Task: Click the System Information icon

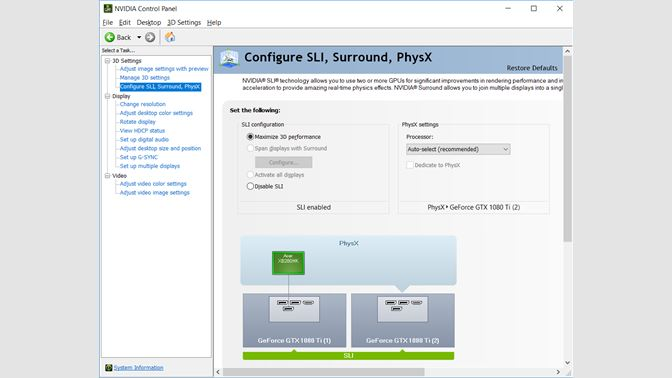Action: (109, 368)
